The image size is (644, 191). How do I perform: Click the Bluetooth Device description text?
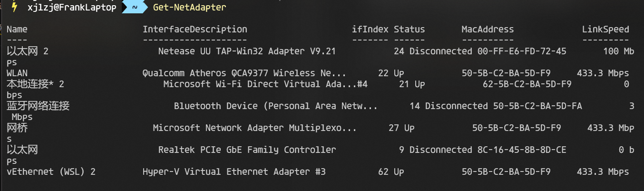pos(275,106)
